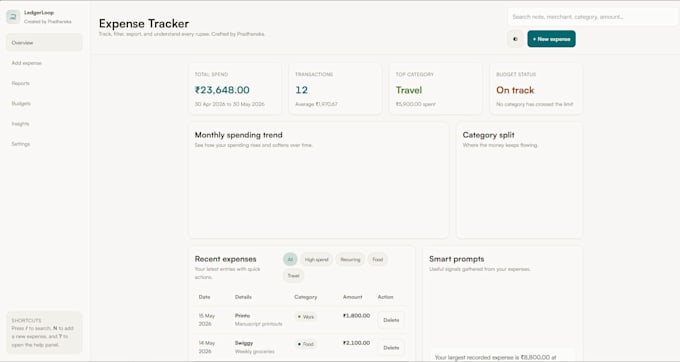The image size is (680, 362).
Task: Open the Overview sidebar item
Action: (x=44, y=42)
